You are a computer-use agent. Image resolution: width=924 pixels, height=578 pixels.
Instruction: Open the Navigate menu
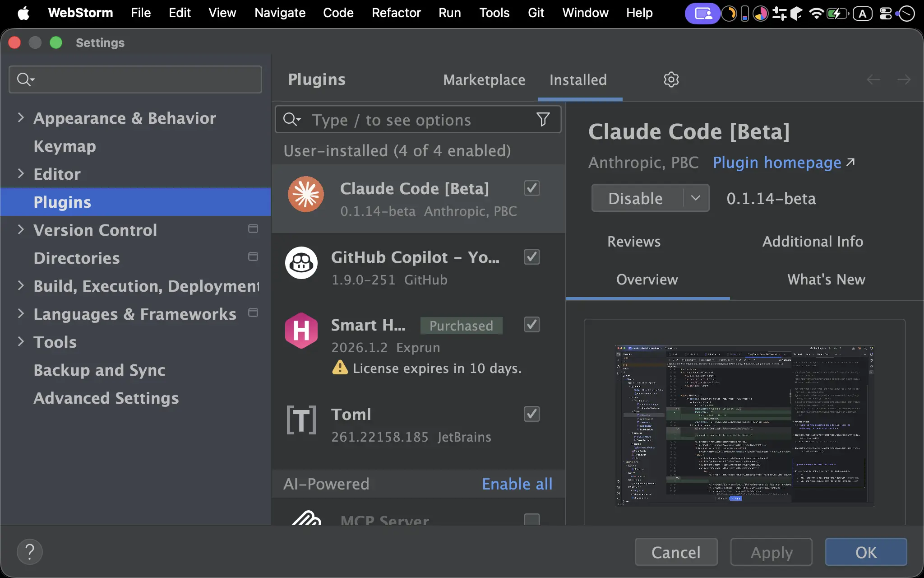coord(280,13)
